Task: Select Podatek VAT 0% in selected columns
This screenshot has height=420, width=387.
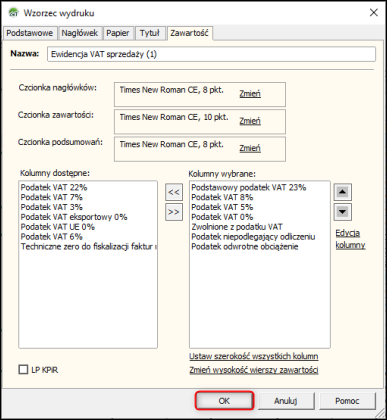Action: pyautogui.click(x=260, y=217)
